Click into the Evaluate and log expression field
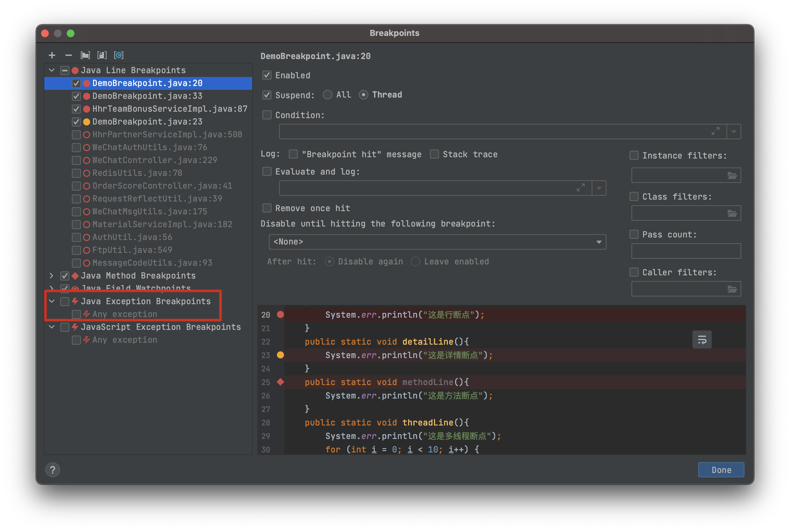Image resolution: width=790 pixels, height=532 pixels. (435, 188)
